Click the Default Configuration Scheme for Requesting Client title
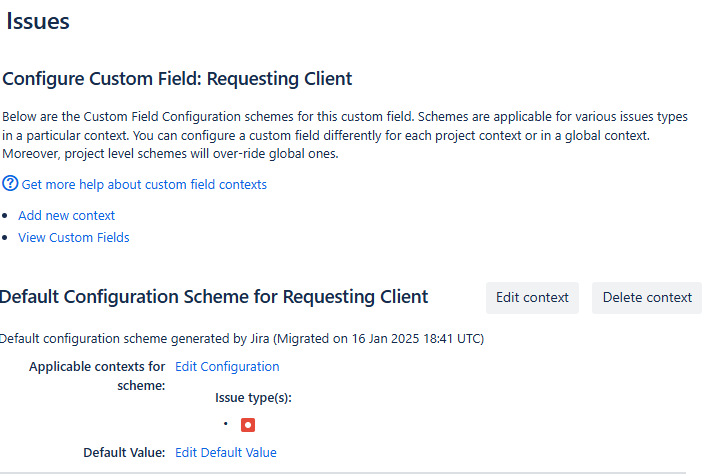The height and width of the screenshot is (474, 715). 214,297
